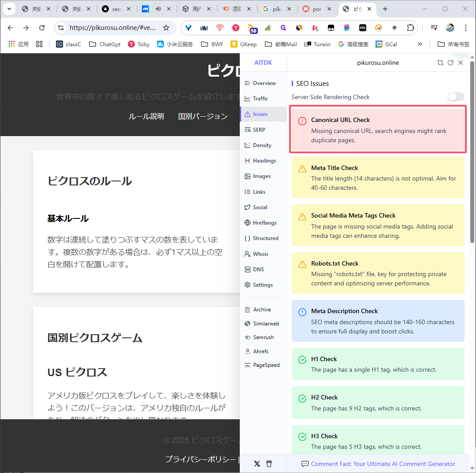Bookmark this page with the star icon
This screenshot has width=476, height=473.
166,28
